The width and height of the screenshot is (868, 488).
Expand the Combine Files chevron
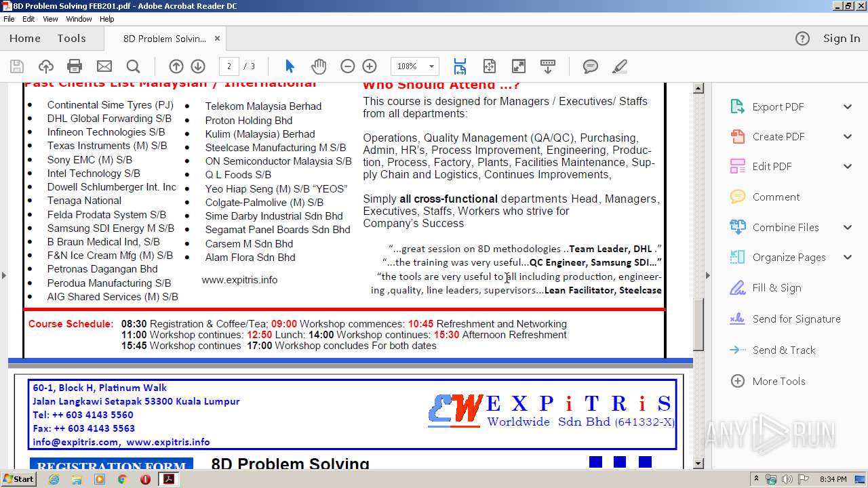point(848,227)
